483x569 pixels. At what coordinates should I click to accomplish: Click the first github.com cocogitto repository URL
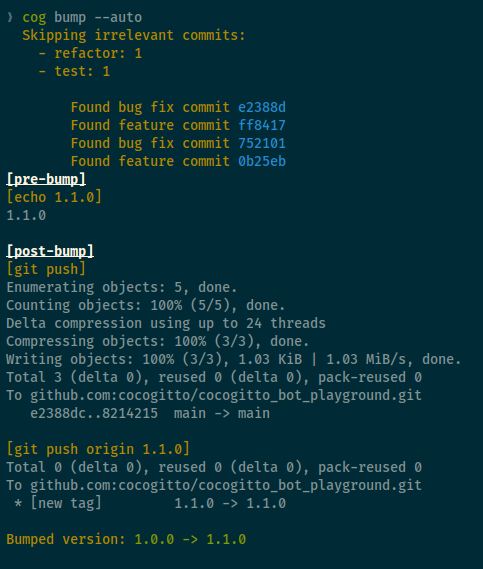click(x=226, y=395)
